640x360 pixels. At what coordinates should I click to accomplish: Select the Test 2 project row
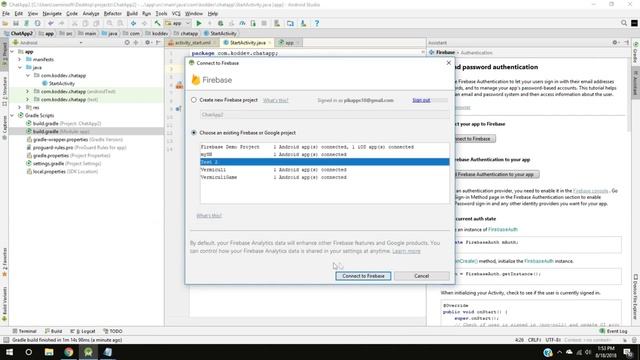(324, 162)
